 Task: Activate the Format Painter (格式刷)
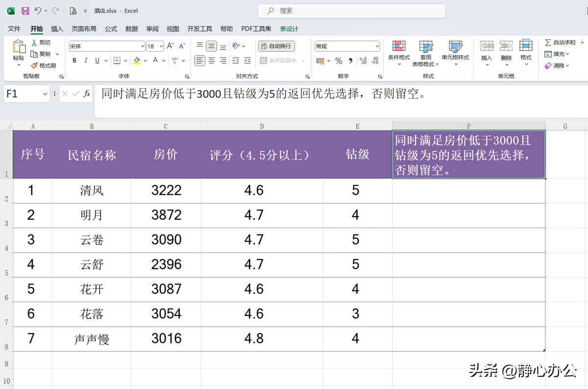tap(43, 65)
